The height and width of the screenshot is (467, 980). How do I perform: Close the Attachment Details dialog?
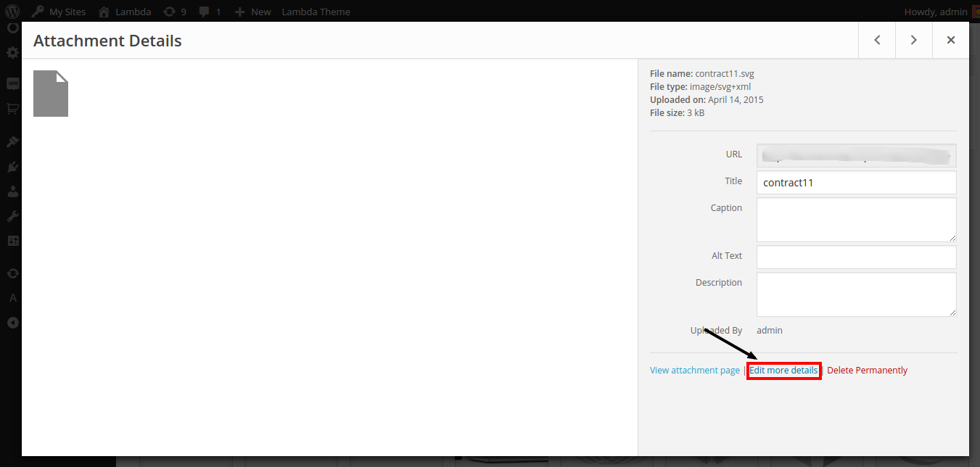point(951,40)
